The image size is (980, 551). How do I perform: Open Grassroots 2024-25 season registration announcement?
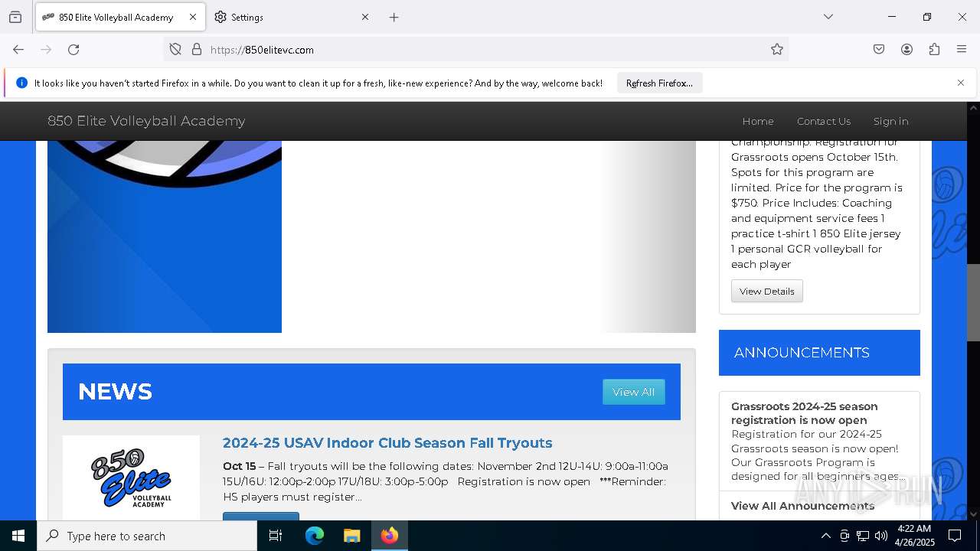805,413
